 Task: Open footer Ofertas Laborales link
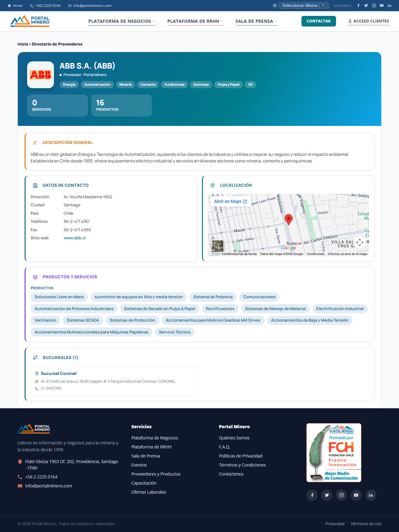point(149,492)
